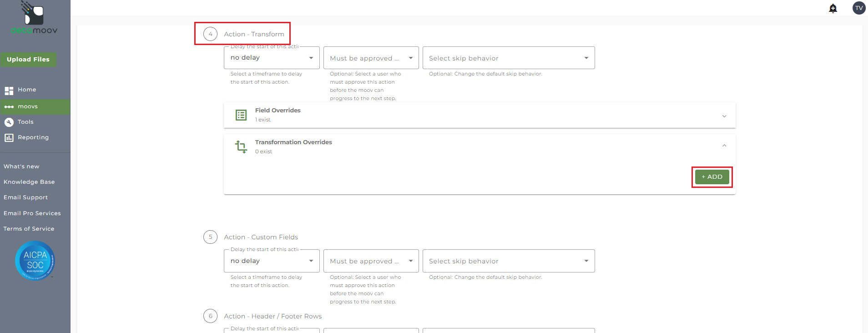
Task: Click the Field Overrides list icon
Action: pyautogui.click(x=241, y=115)
